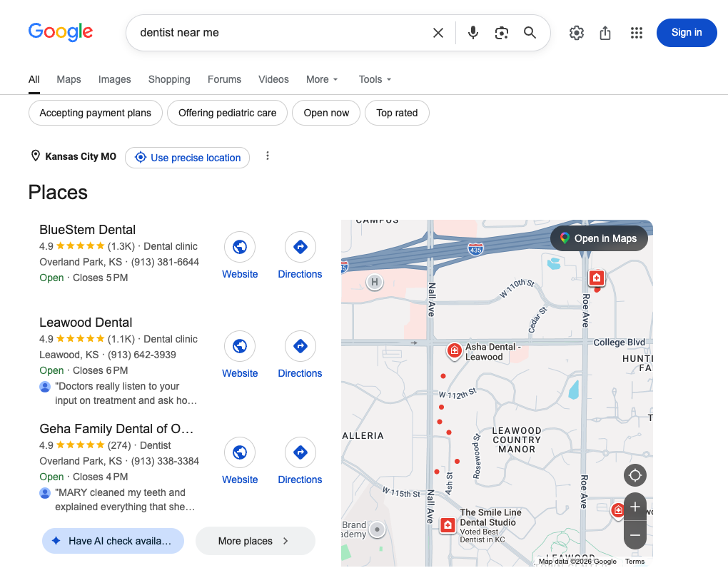The width and height of the screenshot is (728, 578).
Task: Click the Google logo
Action: coord(61,32)
